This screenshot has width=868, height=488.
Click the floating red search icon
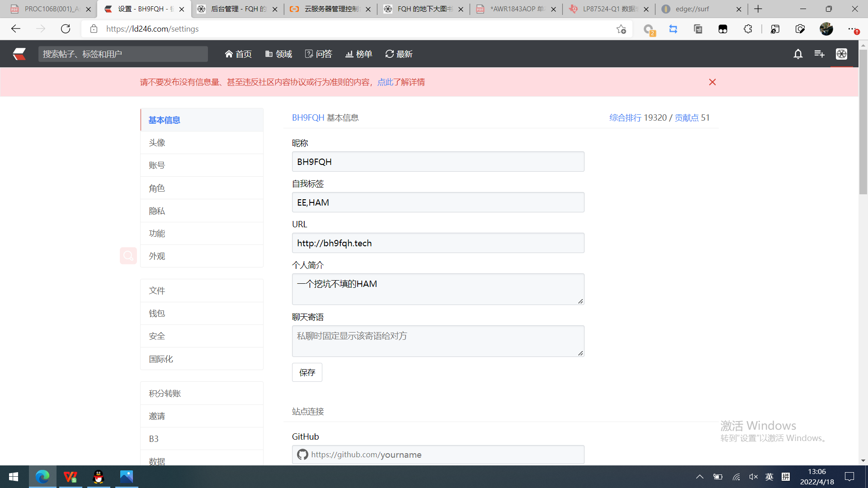point(128,256)
